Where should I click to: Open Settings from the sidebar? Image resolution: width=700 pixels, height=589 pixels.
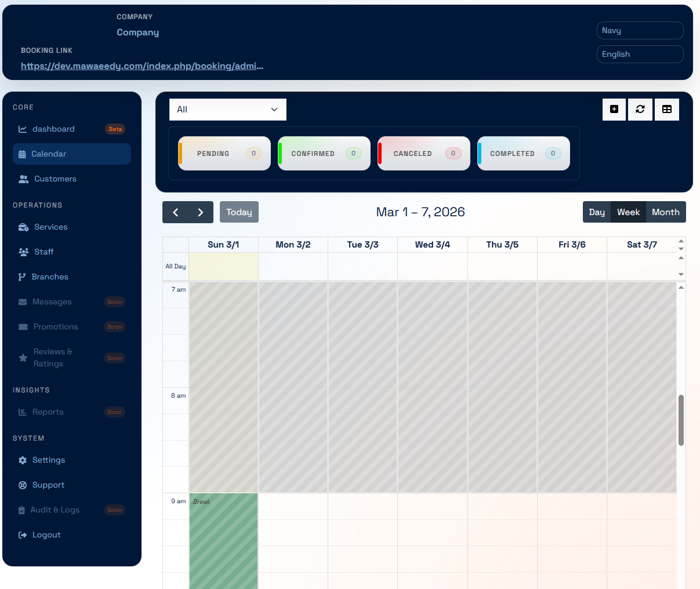click(48, 460)
